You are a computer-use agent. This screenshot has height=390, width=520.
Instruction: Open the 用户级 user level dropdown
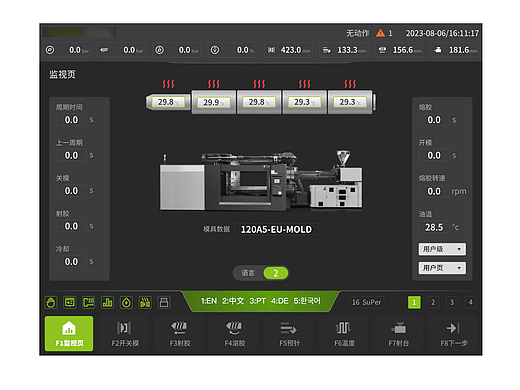click(442, 249)
